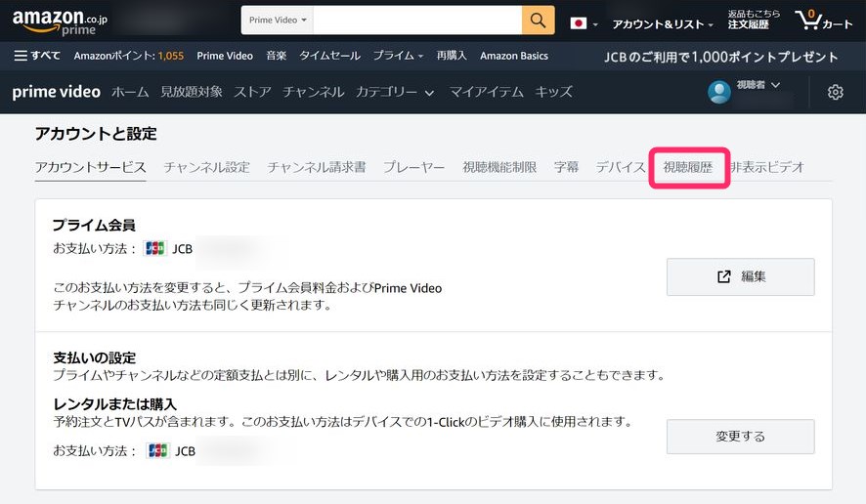The width and height of the screenshot is (866, 504).
Task: Click the orange search magnifier button
Action: (538, 21)
